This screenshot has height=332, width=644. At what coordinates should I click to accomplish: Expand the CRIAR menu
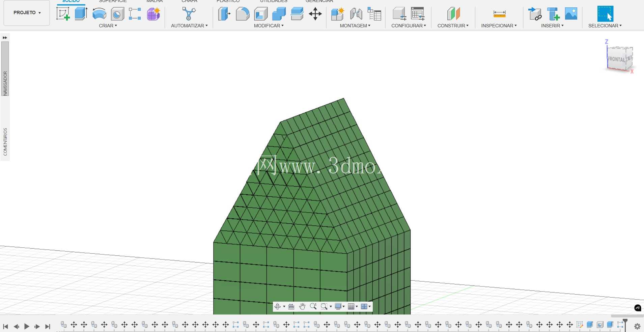point(108,26)
